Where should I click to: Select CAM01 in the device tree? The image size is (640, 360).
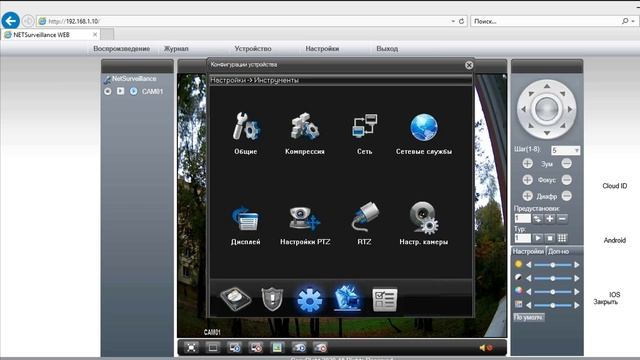coord(152,91)
